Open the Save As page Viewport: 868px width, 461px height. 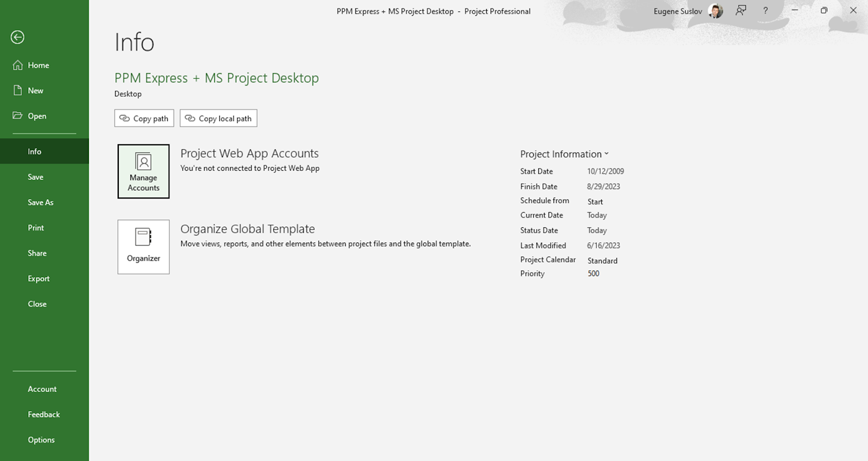(x=44, y=202)
